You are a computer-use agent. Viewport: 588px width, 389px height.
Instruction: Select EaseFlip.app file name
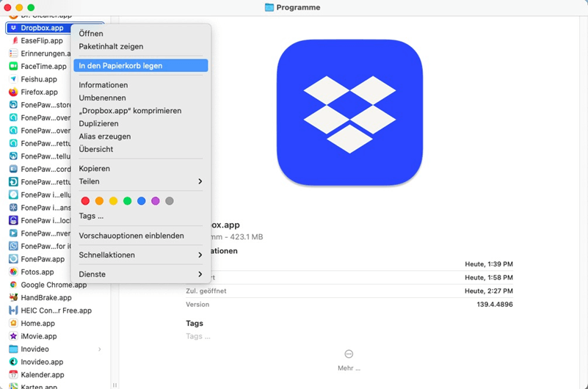point(42,41)
